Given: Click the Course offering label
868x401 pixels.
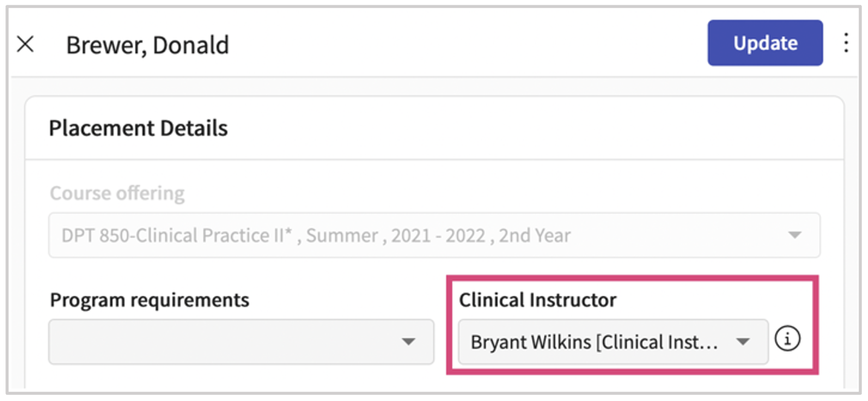Looking at the screenshot, I should click(117, 193).
